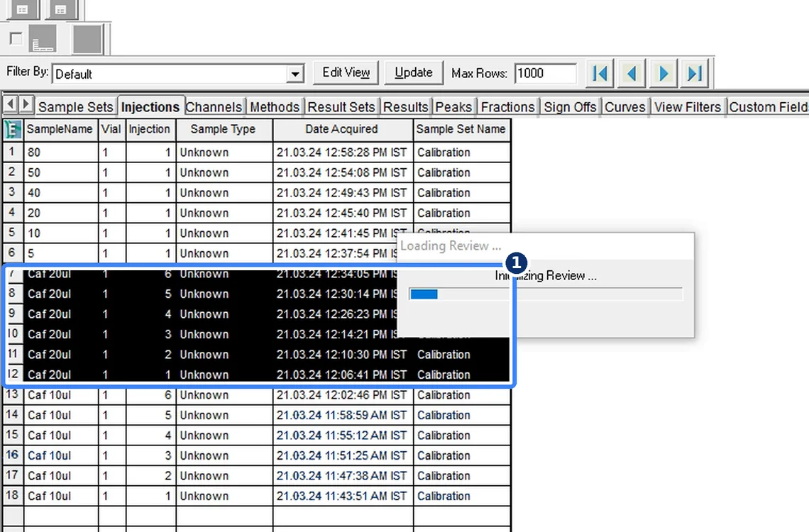The width and height of the screenshot is (809, 532).
Task: Select row header number 18
Action: pyautogui.click(x=12, y=495)
